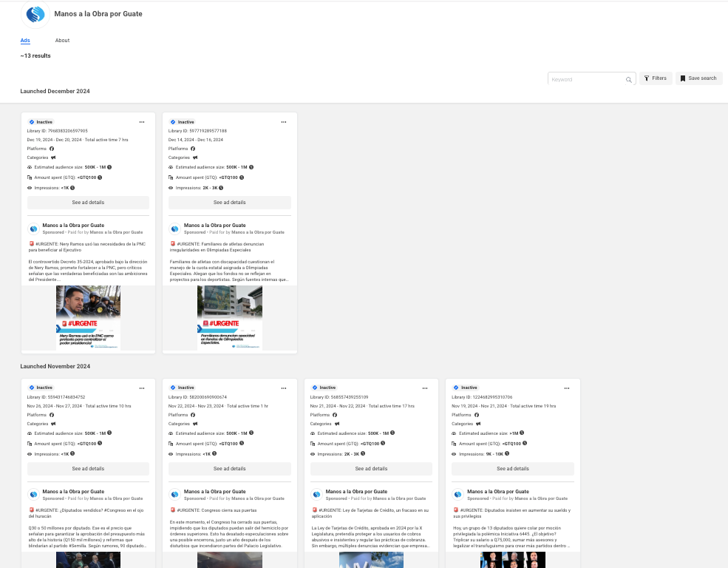See ad details for ad 582000690900674
Screen dimensions: 728x568
(230, 469)
